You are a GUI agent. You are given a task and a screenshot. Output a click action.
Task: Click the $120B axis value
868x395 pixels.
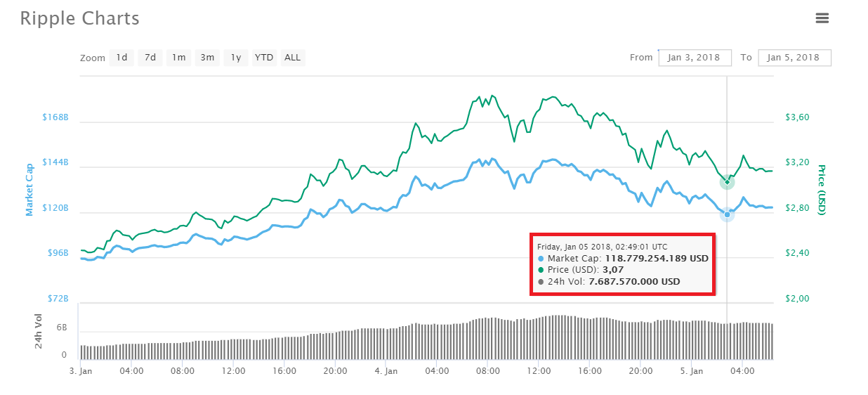point(56,208)
